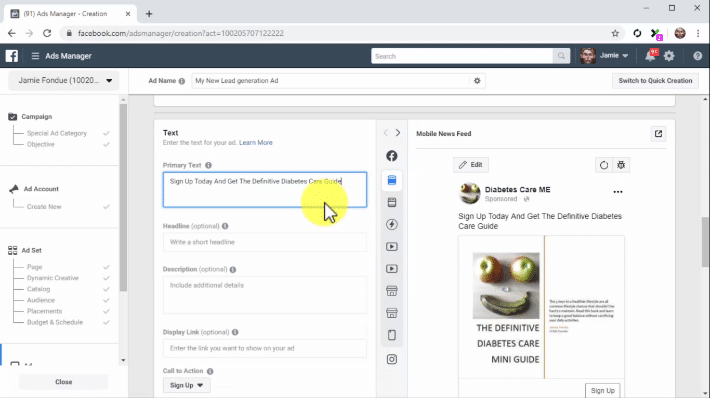Image resolution: width=710 pixels, height=398 pixels.
Task: Select Ad Account in left navigation
Action: coord(41,189)
